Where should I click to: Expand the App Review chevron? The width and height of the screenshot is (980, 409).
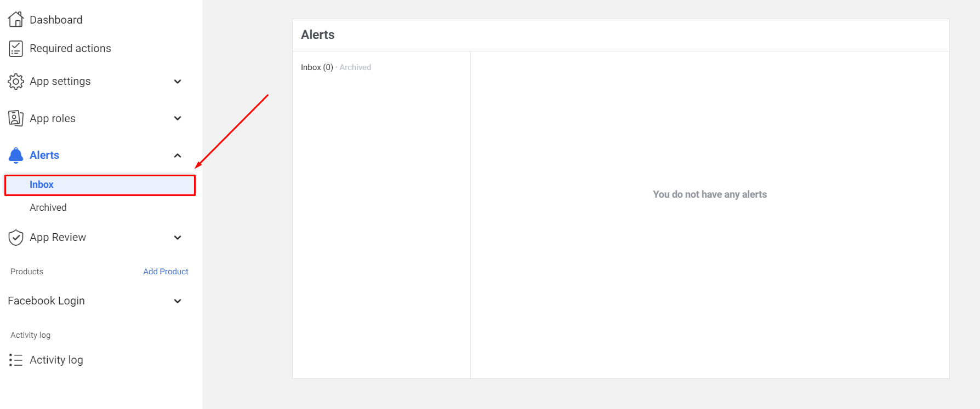click(178, 238)
